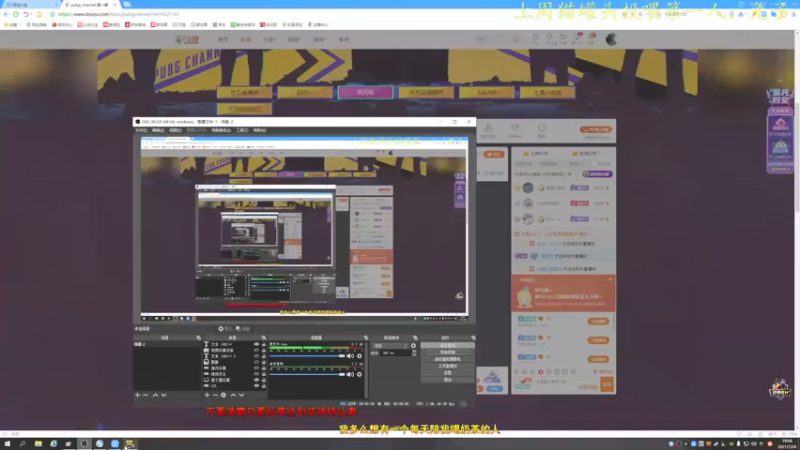Open OBS 文件 (File) menu
The image size is (800, 450).
141,131
